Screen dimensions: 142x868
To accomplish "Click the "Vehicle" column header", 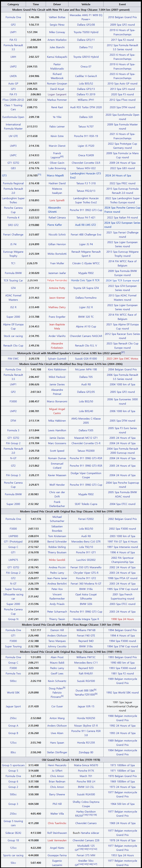I will 86,4.
